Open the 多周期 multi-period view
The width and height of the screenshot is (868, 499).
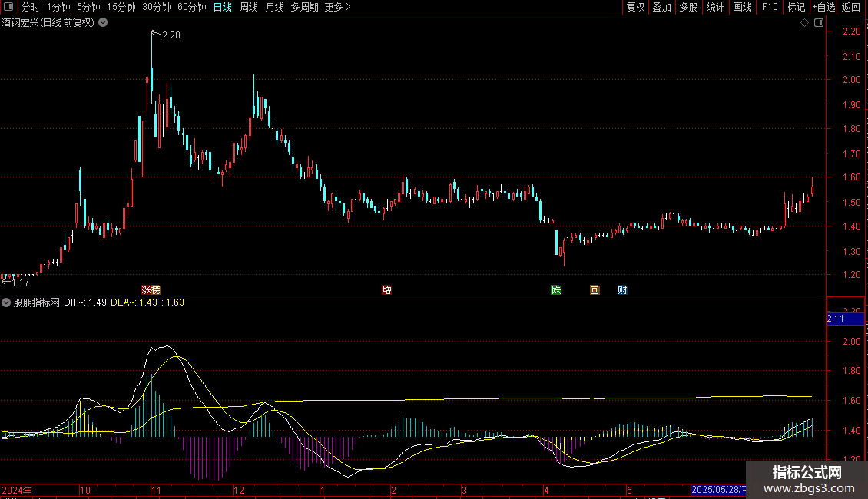coord(304,7)
